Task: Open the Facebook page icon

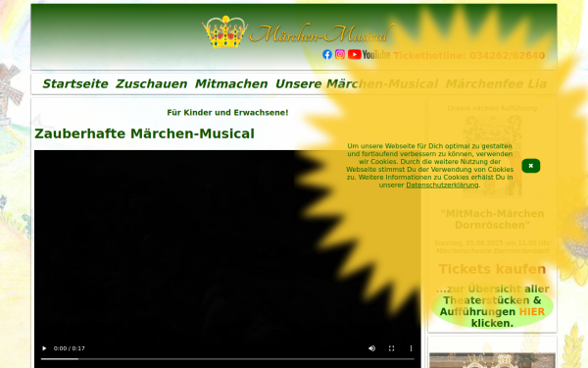Action: point(327,54)
